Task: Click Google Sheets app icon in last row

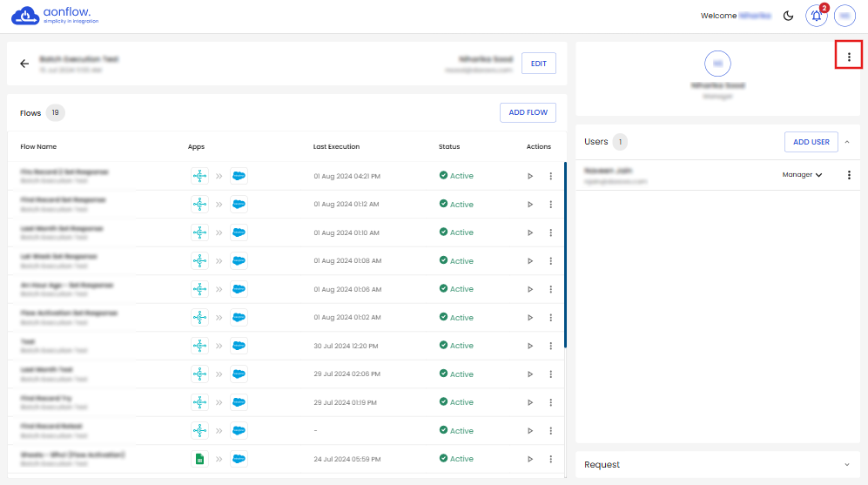Action: click(x=199, y=459)
